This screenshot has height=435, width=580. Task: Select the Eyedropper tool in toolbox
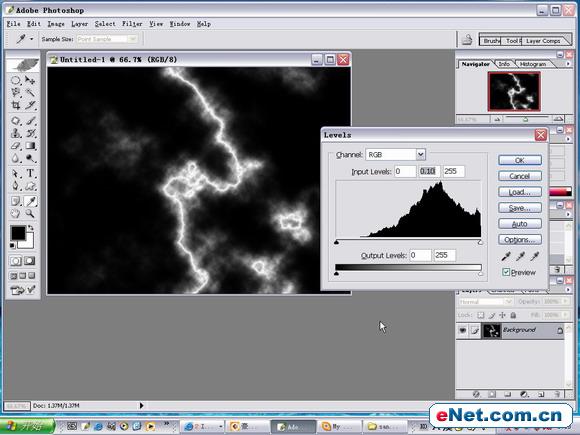[30, 201]
